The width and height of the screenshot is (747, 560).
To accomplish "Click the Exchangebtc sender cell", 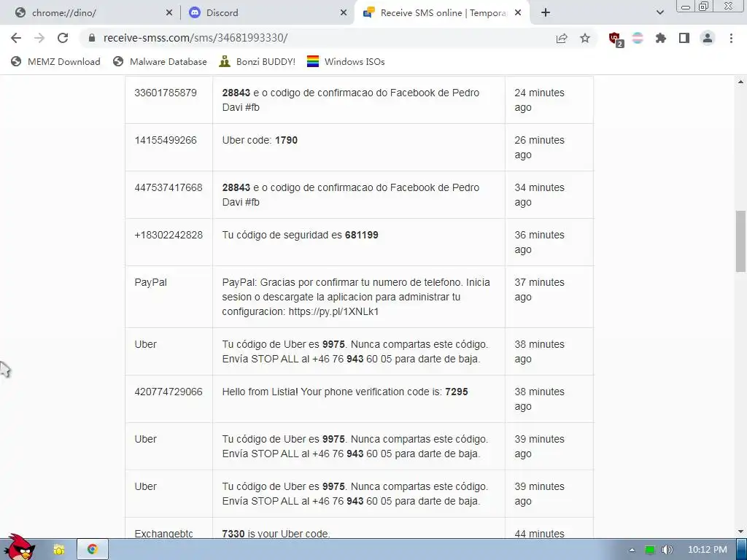I will pos(163,533).
